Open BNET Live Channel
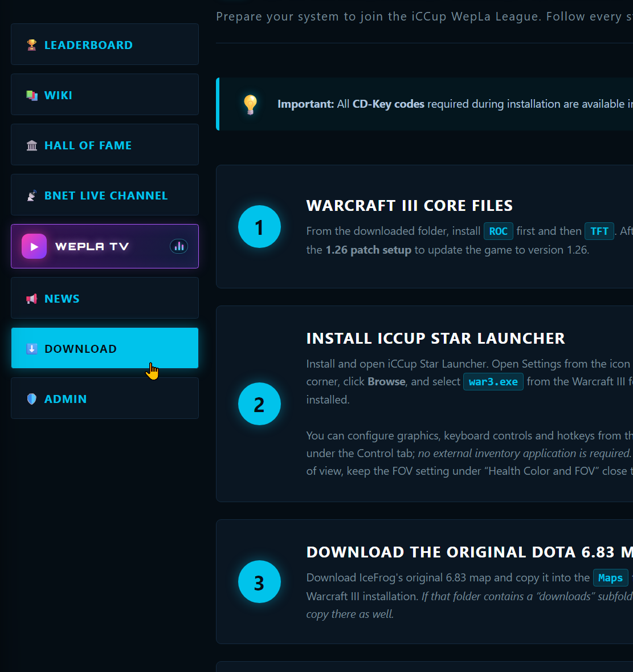Image resolution: width=633 pixels, height=672 pixels. tap(105, 195)
